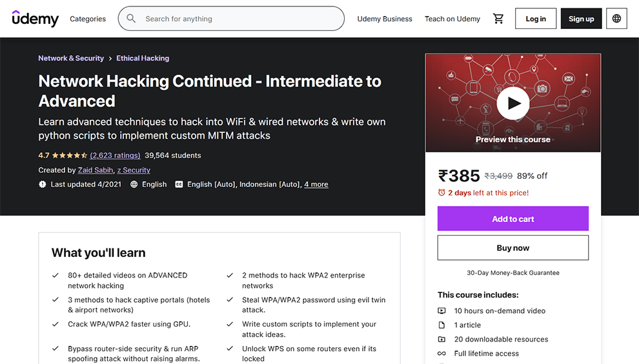Open the Categories menu
The height and width of the screenshot is (364, 639).
point(88,19)
